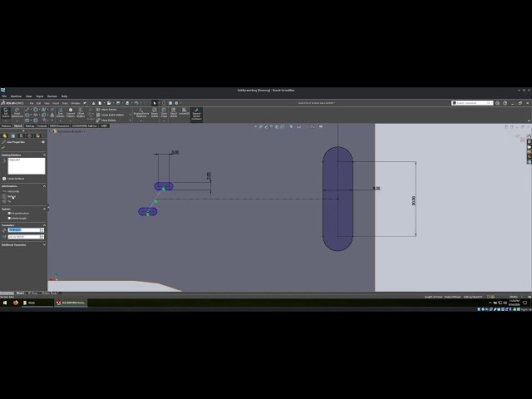Add a Vertical relation
Viewport: 532px width, 399px height.
pos(9,196)
